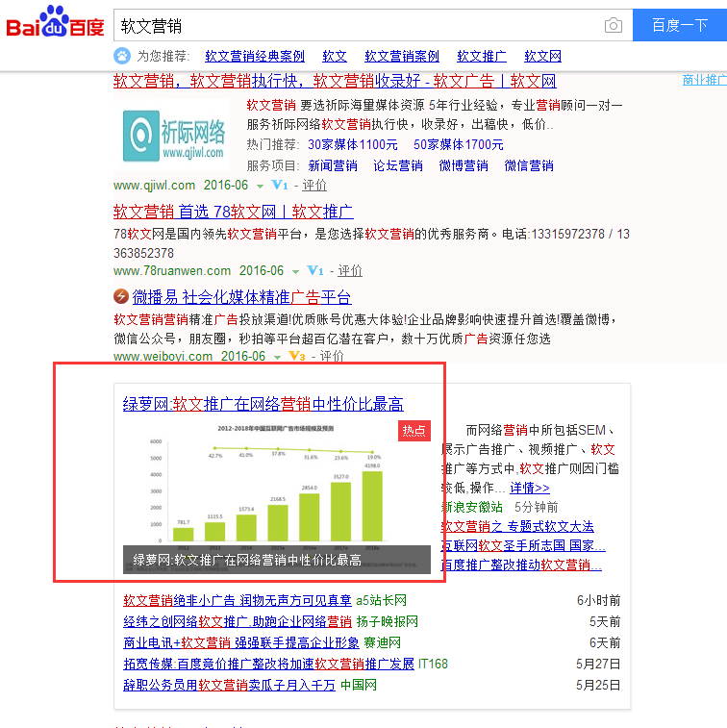This screenshot has width=727, height=728.
Task: Click the orange lightning icon before 微播易
Action: (x=121, y=296)
